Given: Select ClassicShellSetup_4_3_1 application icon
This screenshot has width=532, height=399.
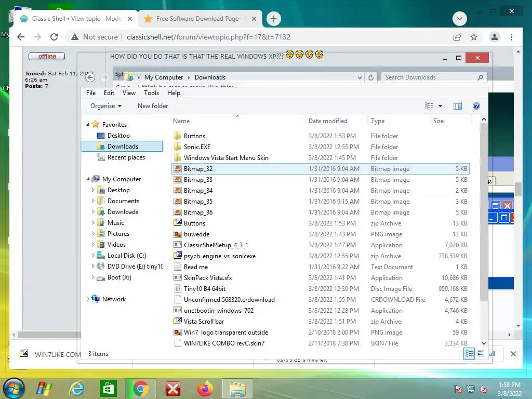Looking at the screenshot, I should click(x=177, y=245).
